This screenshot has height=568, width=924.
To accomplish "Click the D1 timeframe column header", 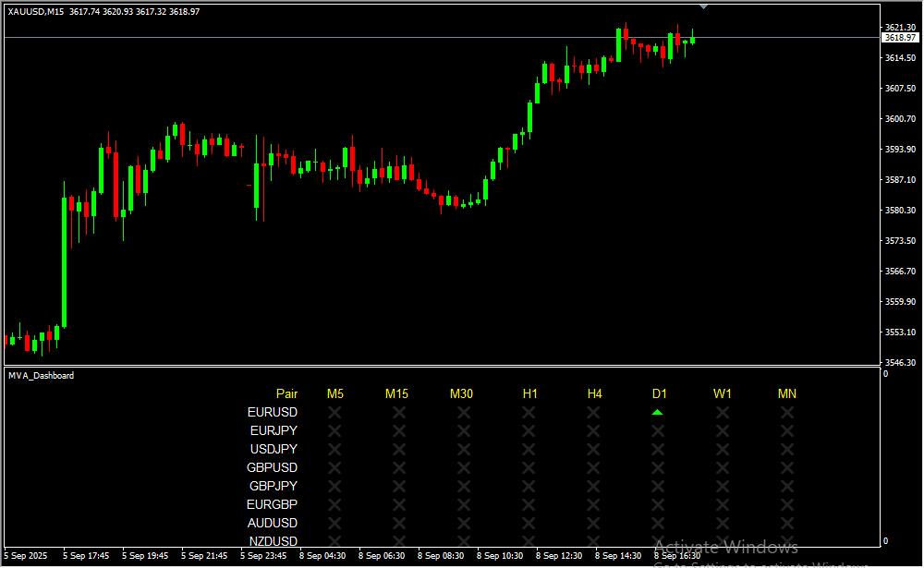I will coord(659,394).
